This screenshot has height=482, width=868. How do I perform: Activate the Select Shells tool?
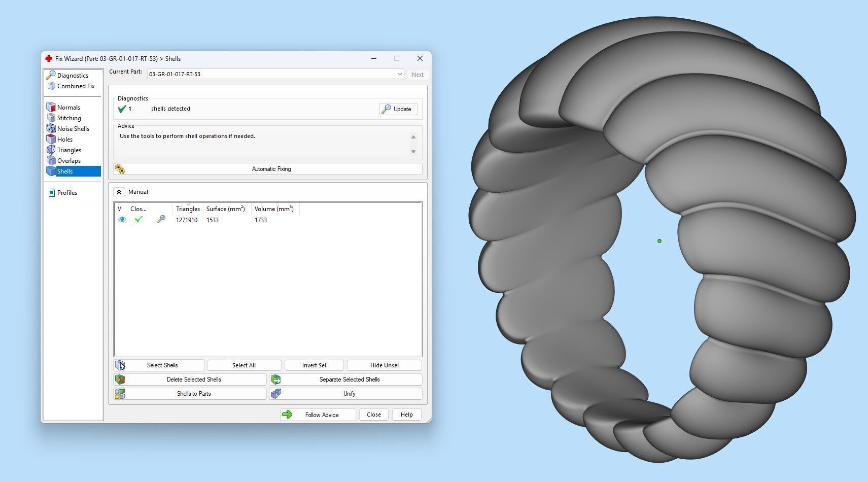[159, 365]
